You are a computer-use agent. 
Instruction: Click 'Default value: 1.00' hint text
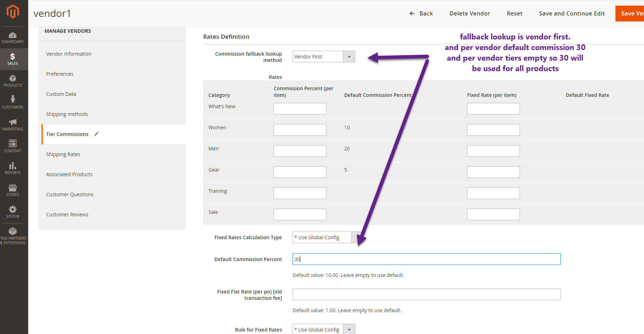point(347,310)
